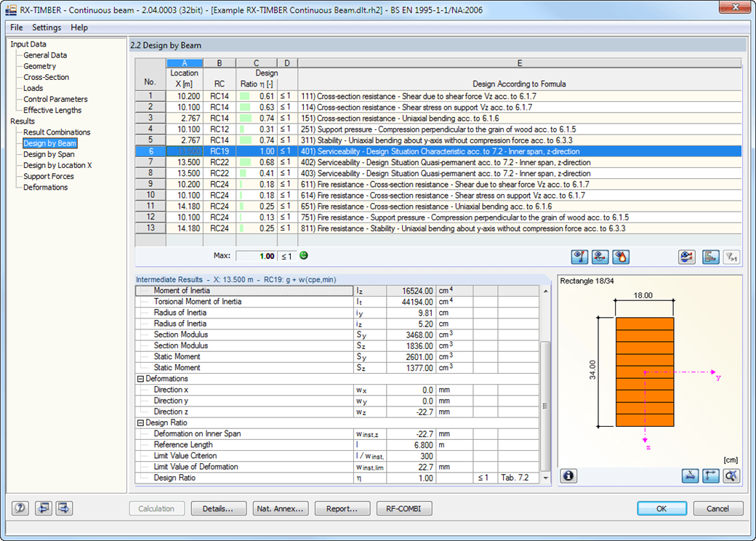Collapse the Deformations section in intermediate results

coord(140,378)
